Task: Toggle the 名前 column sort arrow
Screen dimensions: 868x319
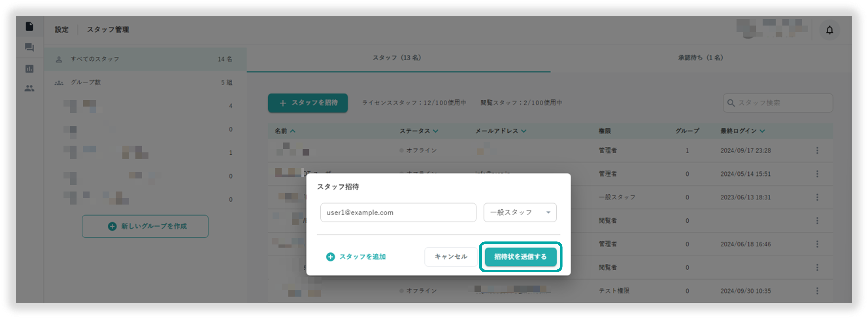Action: click(293, 131)
